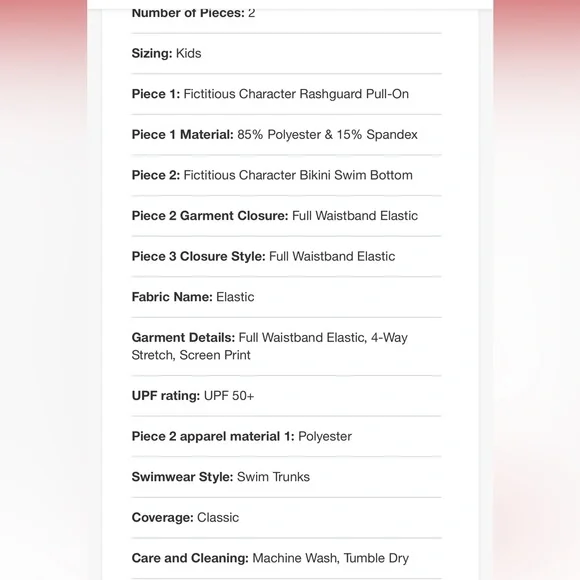Click Piece 2 apparel material 1 row
This screenshot has height=580, width=580.
(x=286, y=436)
